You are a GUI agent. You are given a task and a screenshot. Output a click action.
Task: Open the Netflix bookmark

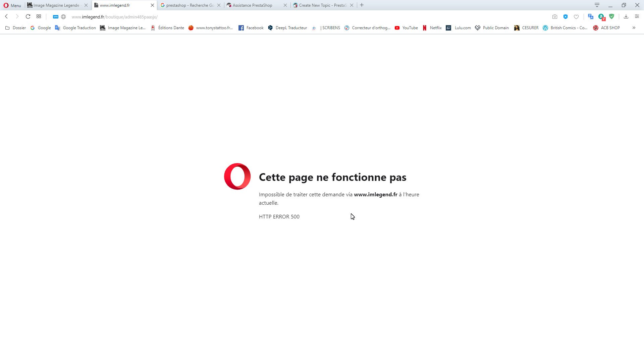coord(432,28)
